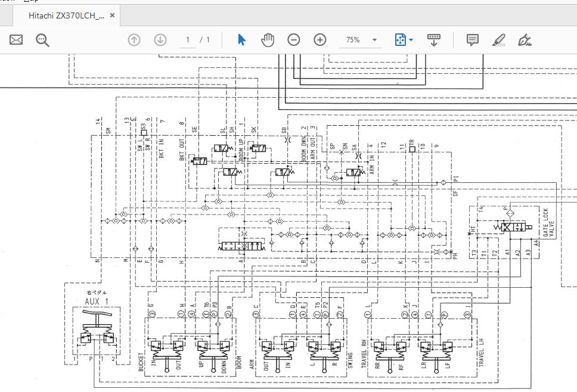Add a comment with the note icon
The image size is (577, 392).
tap(473, 40)
